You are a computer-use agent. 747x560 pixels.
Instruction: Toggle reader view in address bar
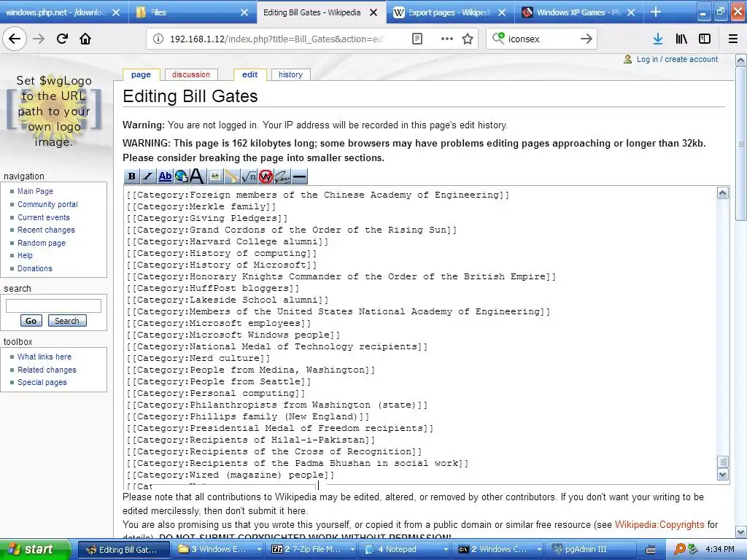(x=417, y=39)
